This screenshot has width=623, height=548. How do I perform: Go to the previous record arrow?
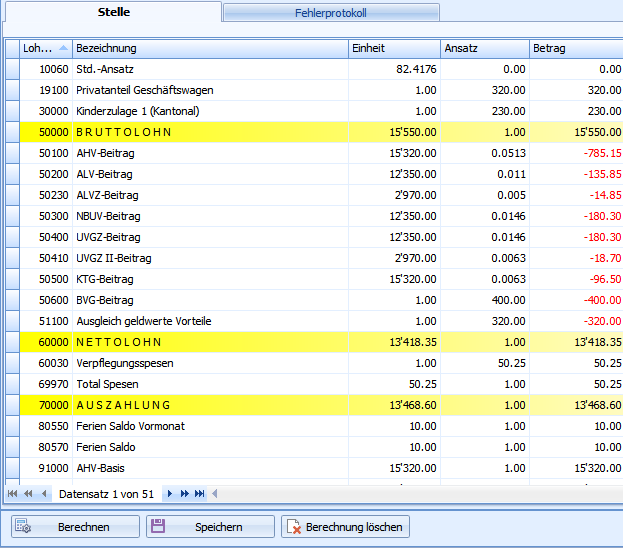(43, 494)
